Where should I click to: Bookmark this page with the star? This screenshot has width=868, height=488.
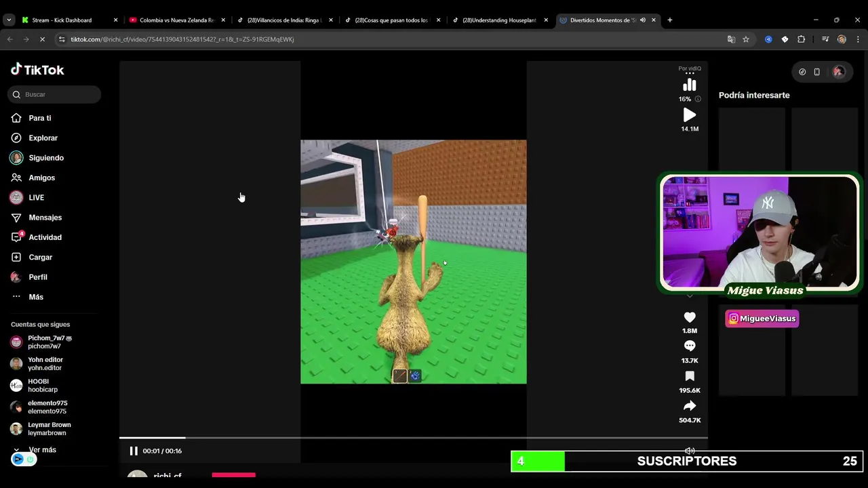pyautogui.click(x=746, y=39)
